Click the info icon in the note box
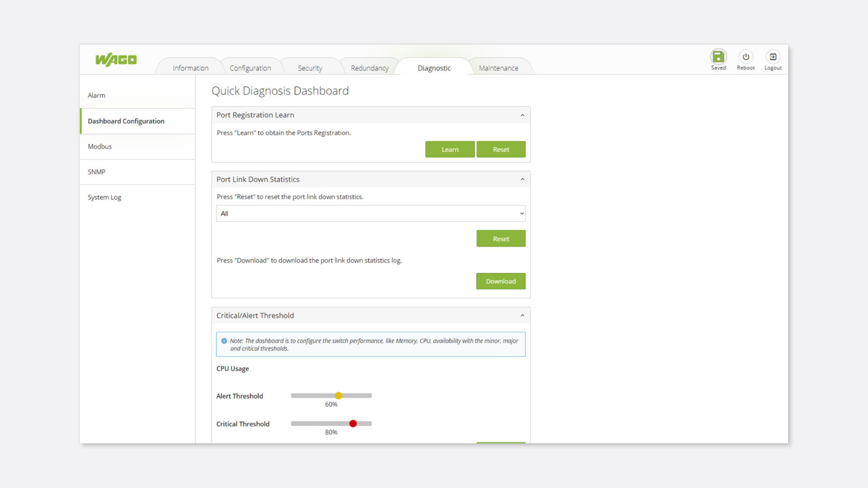This screenshot has height=488, width=868. point(224,341)
